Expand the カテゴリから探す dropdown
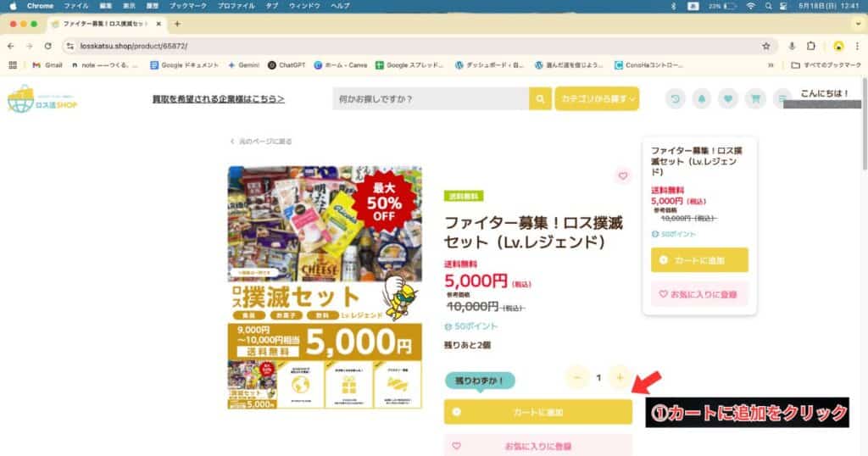Image resolution: width=868 pixels, height=456 pixels. point(598,98)
